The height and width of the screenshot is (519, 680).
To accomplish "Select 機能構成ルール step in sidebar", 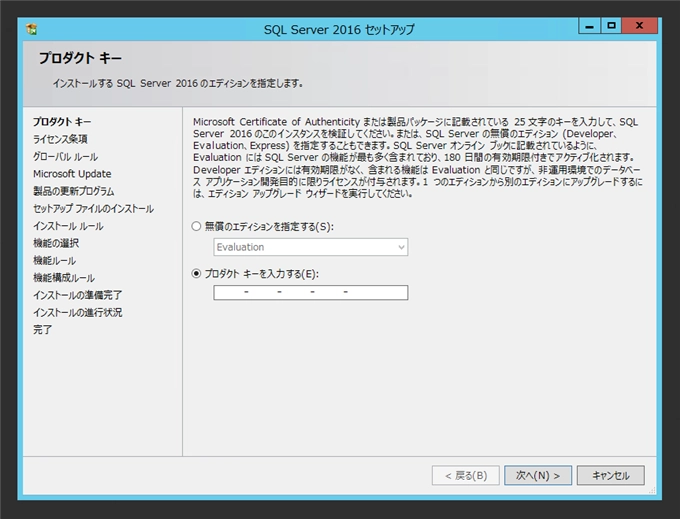I will click(x=64, y=278).
